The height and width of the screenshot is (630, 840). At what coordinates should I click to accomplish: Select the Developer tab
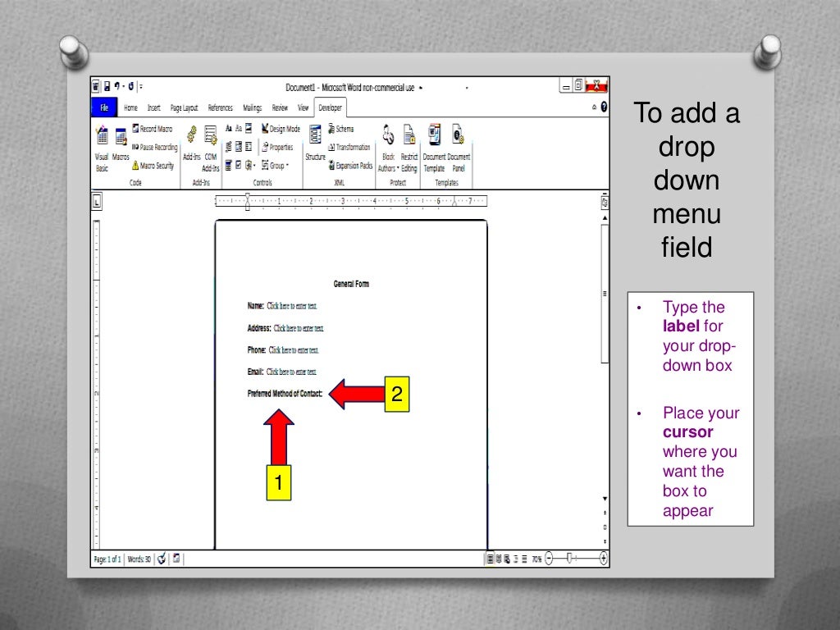(x=330, y=107)
